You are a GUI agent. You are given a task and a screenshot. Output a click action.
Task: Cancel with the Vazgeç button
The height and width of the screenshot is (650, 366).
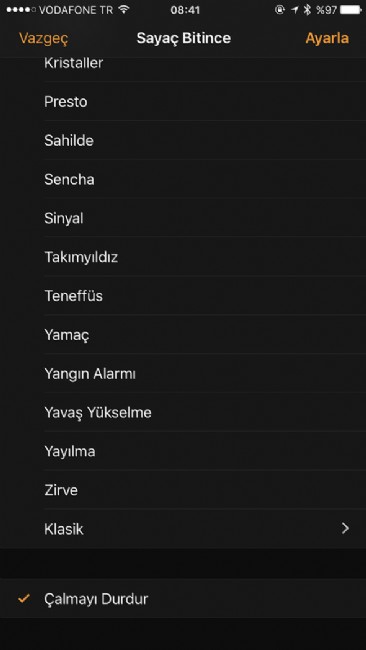click(44, 38)
